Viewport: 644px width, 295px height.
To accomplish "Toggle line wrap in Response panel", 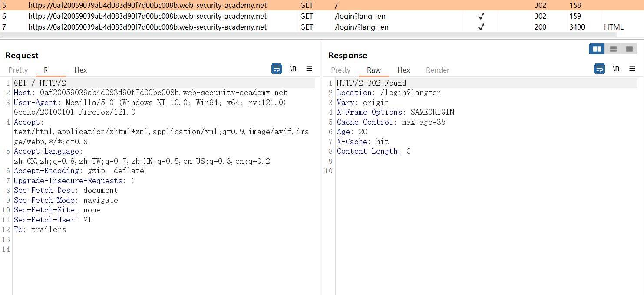I will coord(600,69).
